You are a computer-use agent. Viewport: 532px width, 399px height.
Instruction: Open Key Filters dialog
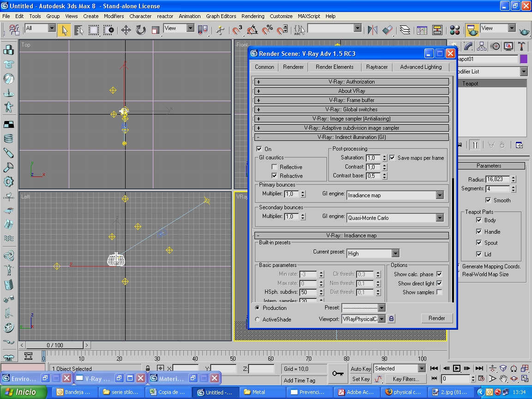[405, 379]
